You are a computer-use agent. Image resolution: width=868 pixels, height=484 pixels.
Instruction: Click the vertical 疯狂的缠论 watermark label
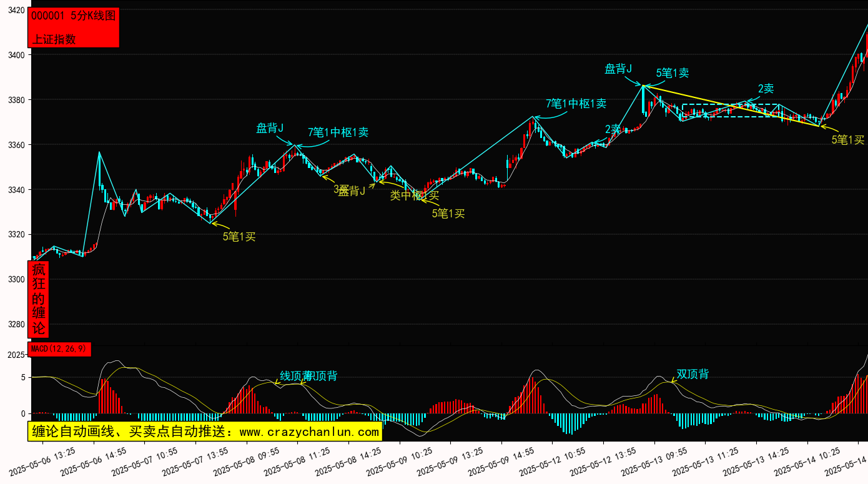[39, 299]
